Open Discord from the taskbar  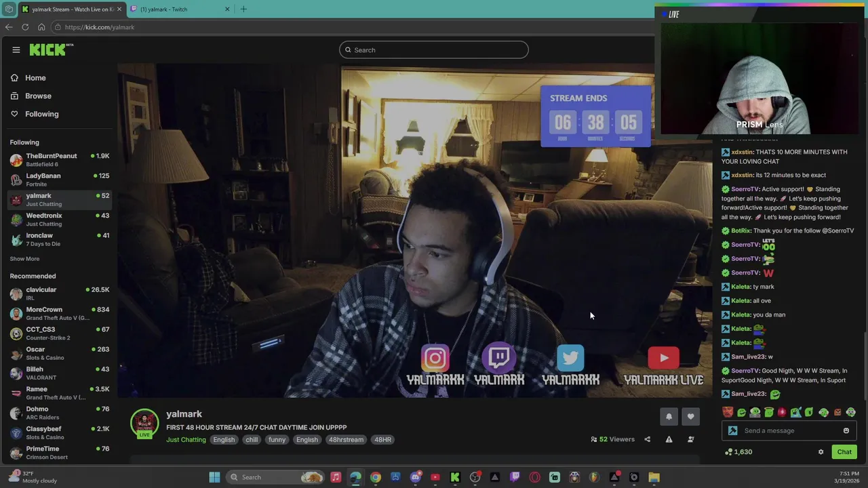pyautogui.click(x=416, y=477)
